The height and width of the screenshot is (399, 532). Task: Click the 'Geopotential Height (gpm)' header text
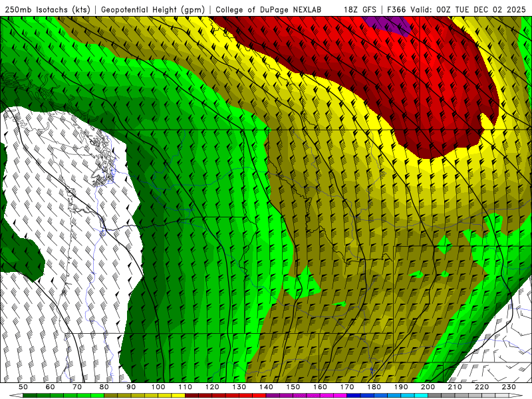coord(153,9)
